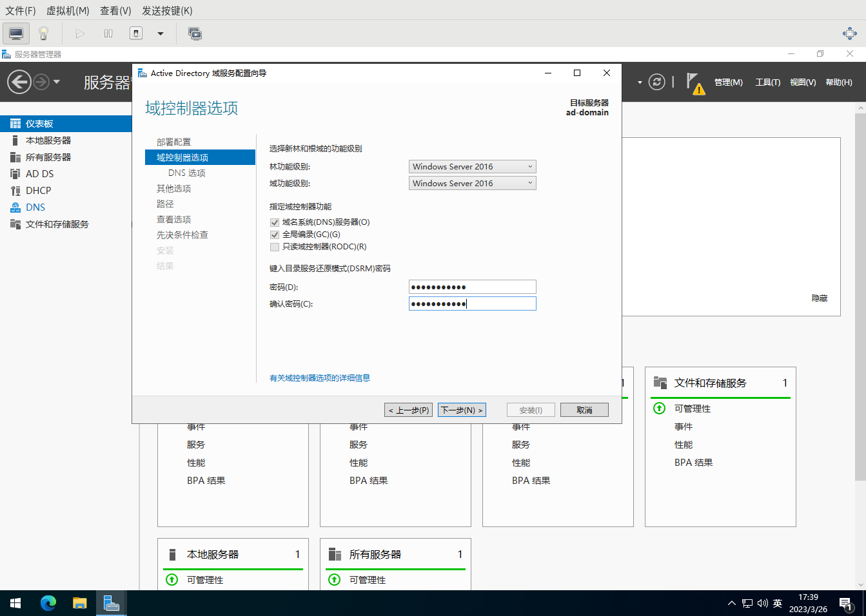Open the Action Center notification icon
This screenshot has width=866, height=616.
coord(847,604)
